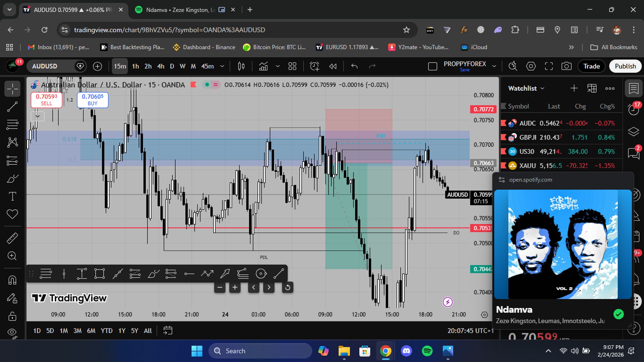Hide all drawings with eye icon
Screen dimensions: 644x362
(x=12, y=333)
